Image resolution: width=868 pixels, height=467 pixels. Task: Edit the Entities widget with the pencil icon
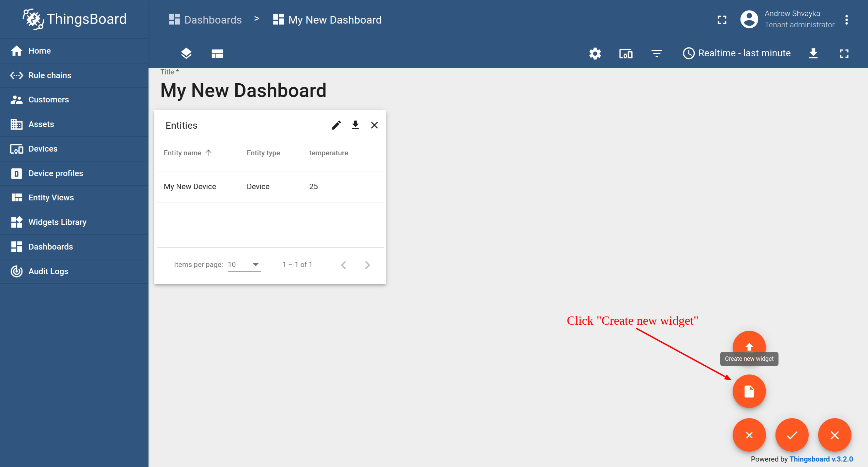336,125
